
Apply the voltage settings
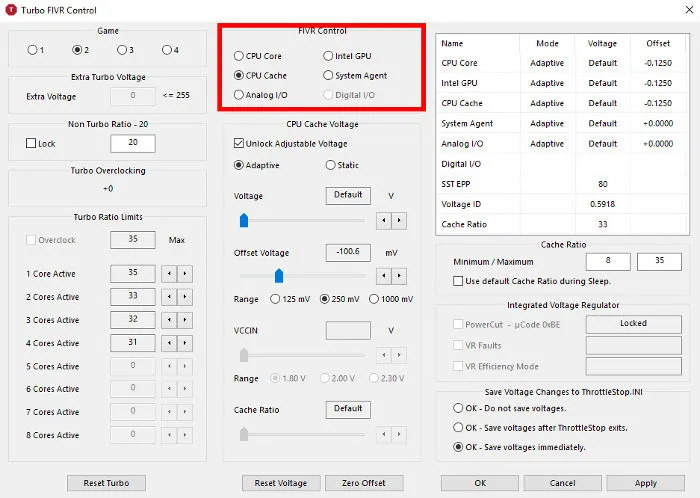click(646, 483)
